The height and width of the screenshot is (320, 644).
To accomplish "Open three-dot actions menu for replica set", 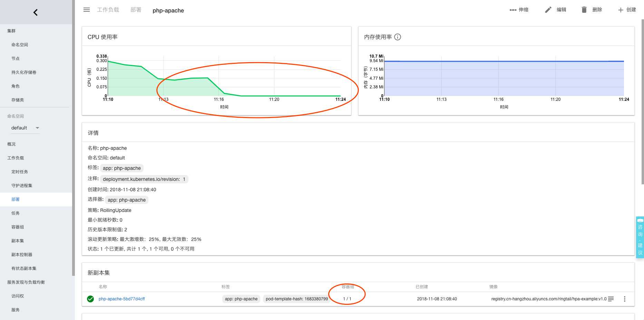I will coord(624,299).
